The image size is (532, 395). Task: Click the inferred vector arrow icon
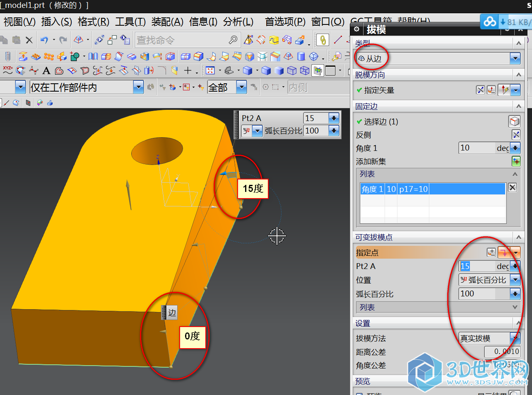[504, 90]
